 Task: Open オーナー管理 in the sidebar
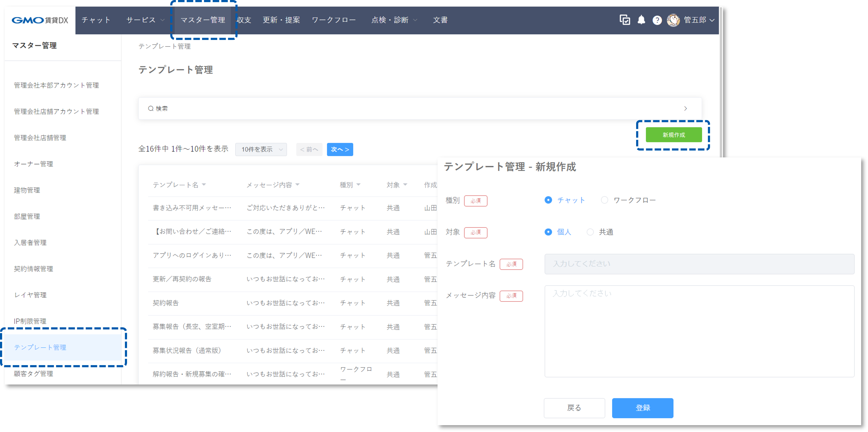pyautogui.click(x=33, y=164)
